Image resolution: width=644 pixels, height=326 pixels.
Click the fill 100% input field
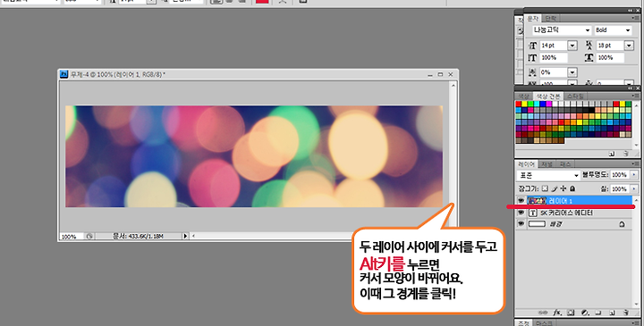pyautogui.click(x=619, y=188)
